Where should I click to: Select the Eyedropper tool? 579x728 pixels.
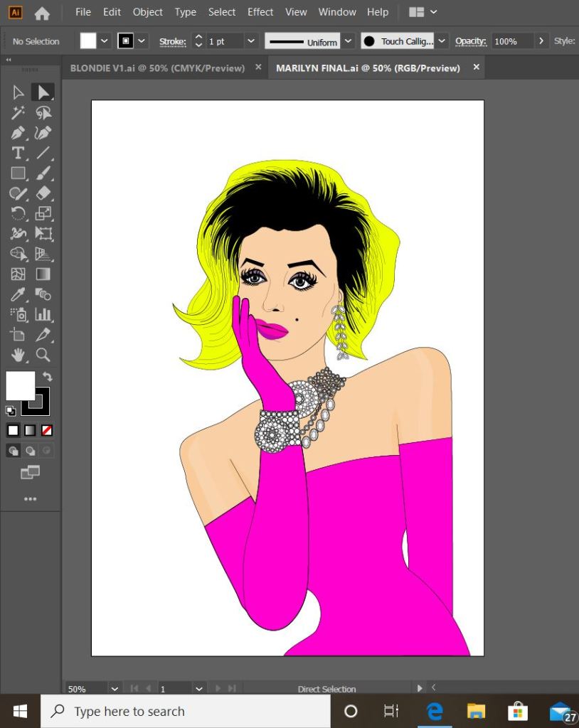point(18,294)
